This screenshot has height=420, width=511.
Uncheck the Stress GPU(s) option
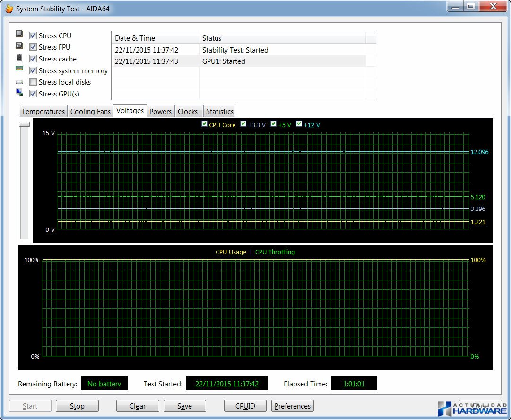point(33,94)
